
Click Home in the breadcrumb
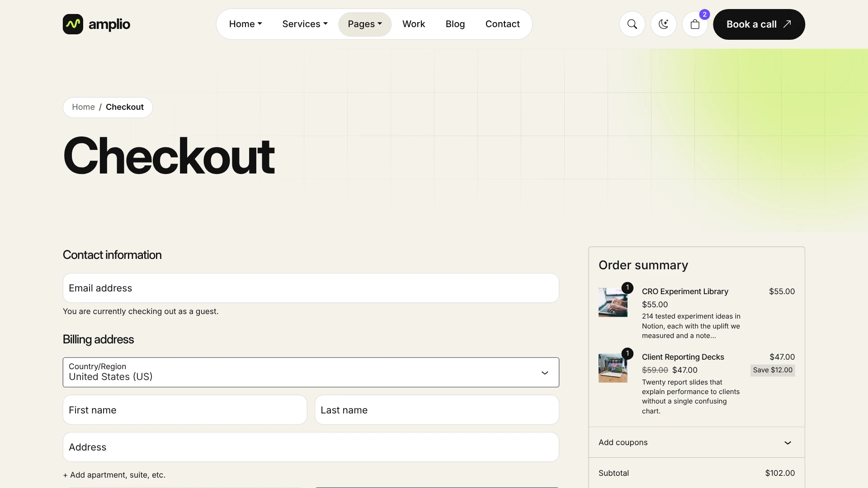(x=83, y=107)
